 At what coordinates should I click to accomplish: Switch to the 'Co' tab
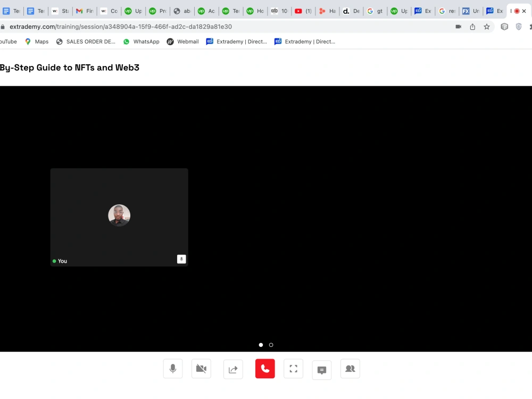coord(109,11)
